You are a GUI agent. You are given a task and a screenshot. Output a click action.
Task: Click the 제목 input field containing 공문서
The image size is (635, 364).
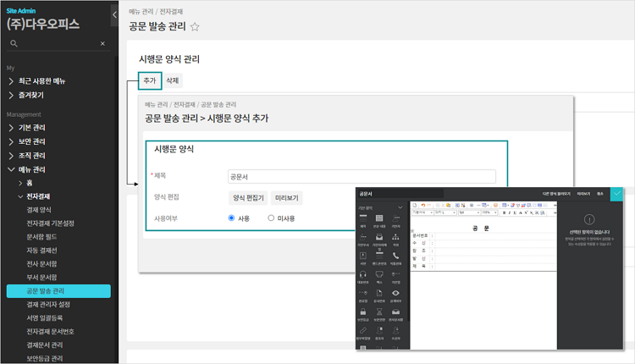coord(362,177)
